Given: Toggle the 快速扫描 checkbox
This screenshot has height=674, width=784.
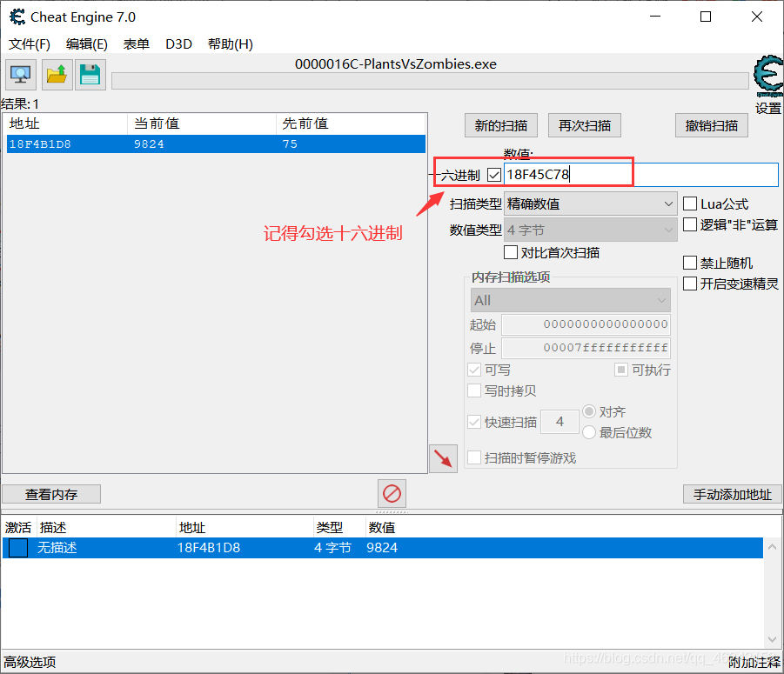Looking at the screenshot, I should coord(474,422).
